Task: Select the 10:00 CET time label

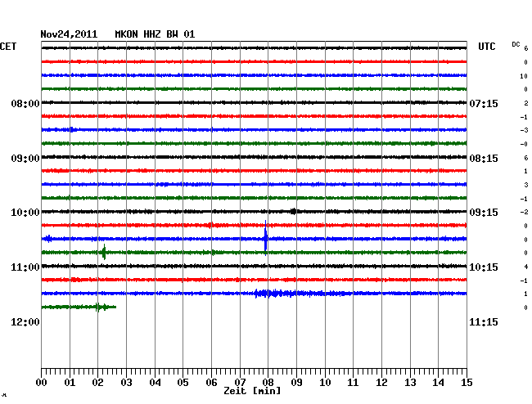Action: 25,213
